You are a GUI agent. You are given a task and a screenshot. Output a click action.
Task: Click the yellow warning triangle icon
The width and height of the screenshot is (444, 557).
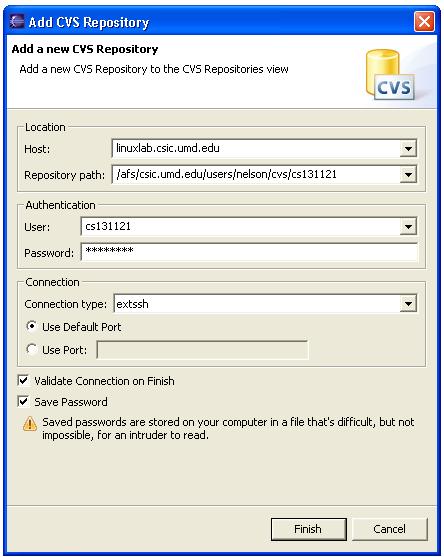(x=30, y=423)
